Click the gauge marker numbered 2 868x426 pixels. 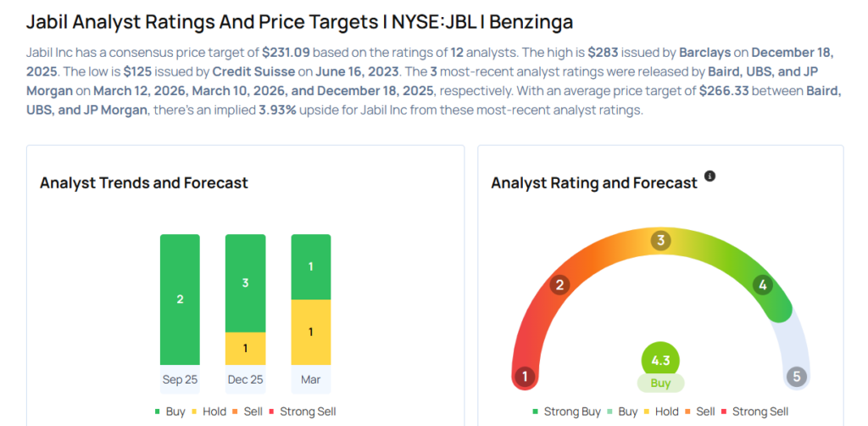(559, 285)
